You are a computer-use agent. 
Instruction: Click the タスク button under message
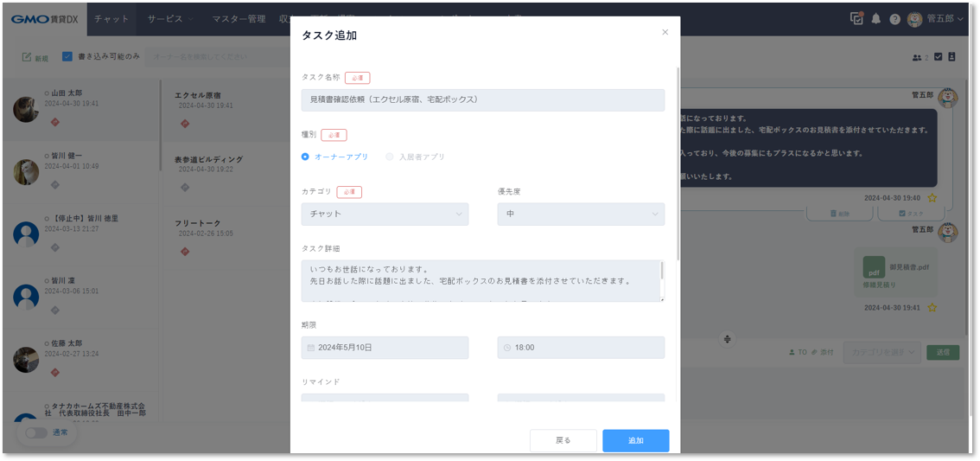point(910,214)
